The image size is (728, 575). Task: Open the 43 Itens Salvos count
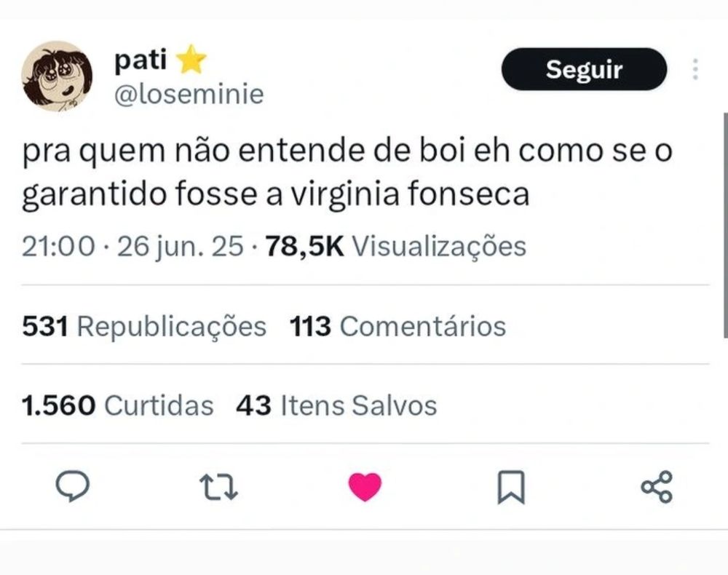click(x=336, y=405)
